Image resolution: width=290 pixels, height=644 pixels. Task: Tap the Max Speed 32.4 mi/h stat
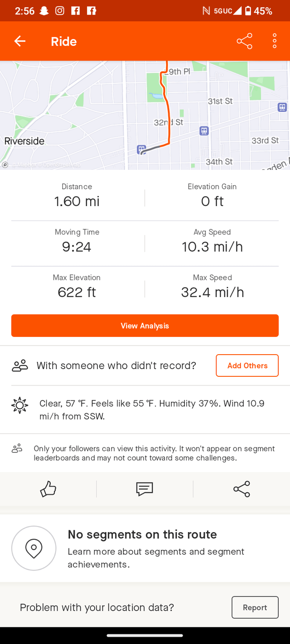click(213, 286)
